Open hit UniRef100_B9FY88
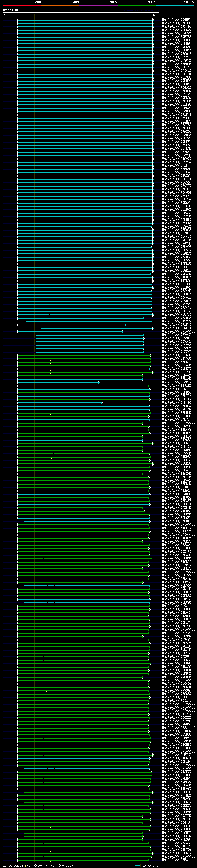This screenshot has height=868, width=197. (177, 37)
